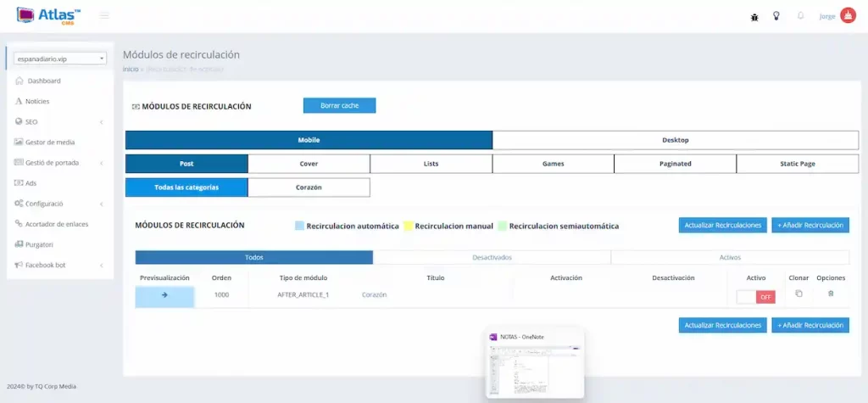Open the notifications bell
Image resolution: width=868 pixels, height=403 pixels.
pyautogui.click(x=800, y=16)
